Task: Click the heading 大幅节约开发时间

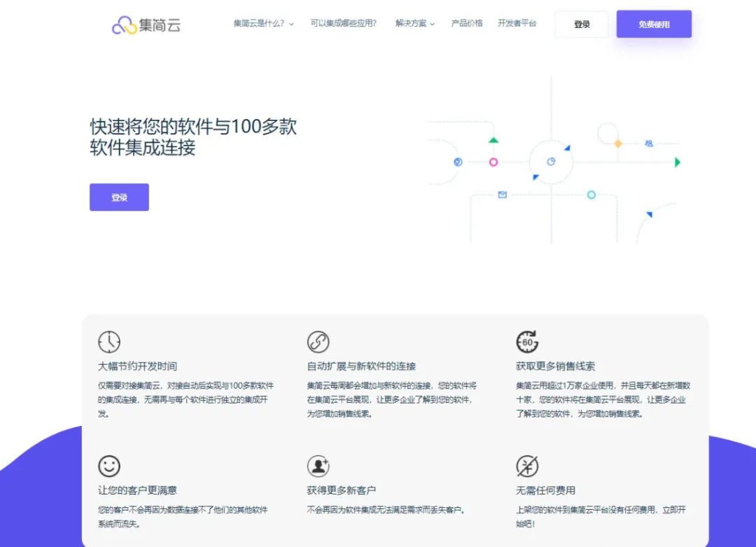Action: (137, 366)
